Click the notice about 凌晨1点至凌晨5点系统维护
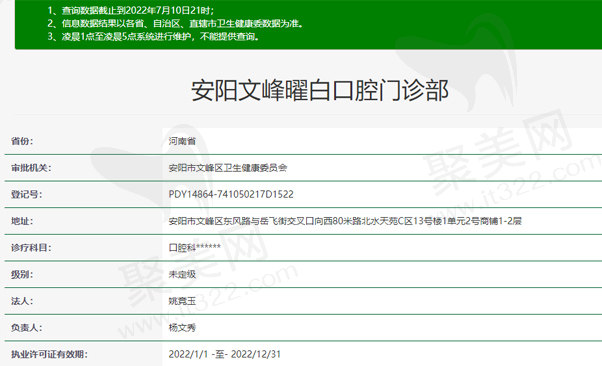 pyautogui.click(x=154, y=36)
